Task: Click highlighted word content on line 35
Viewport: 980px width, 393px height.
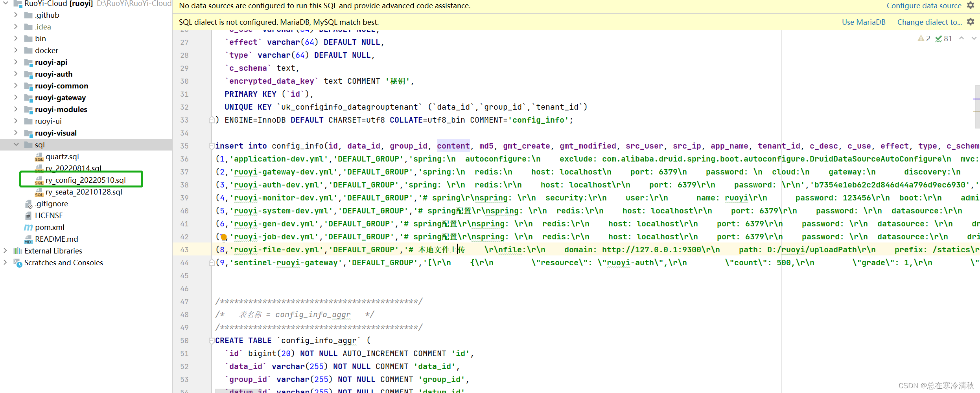Action: click(453, 146)
